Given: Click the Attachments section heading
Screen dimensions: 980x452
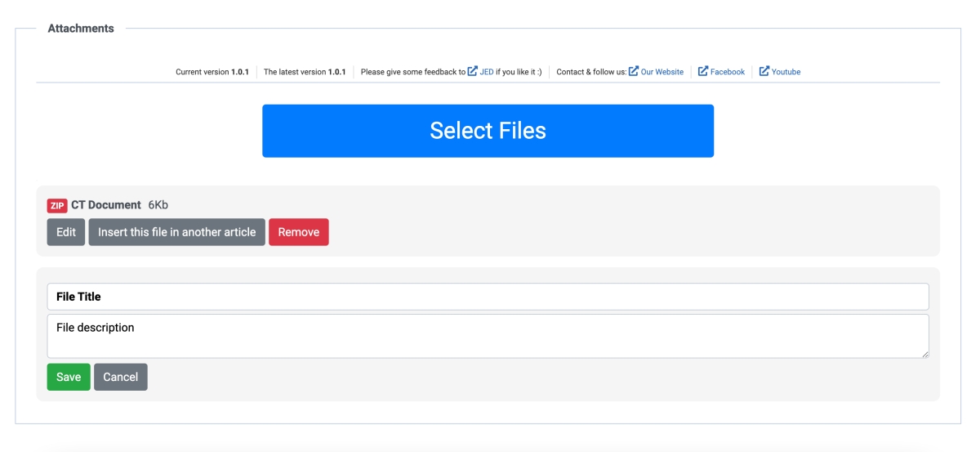Looking at the screenshot, I should [x=81, y=29].
